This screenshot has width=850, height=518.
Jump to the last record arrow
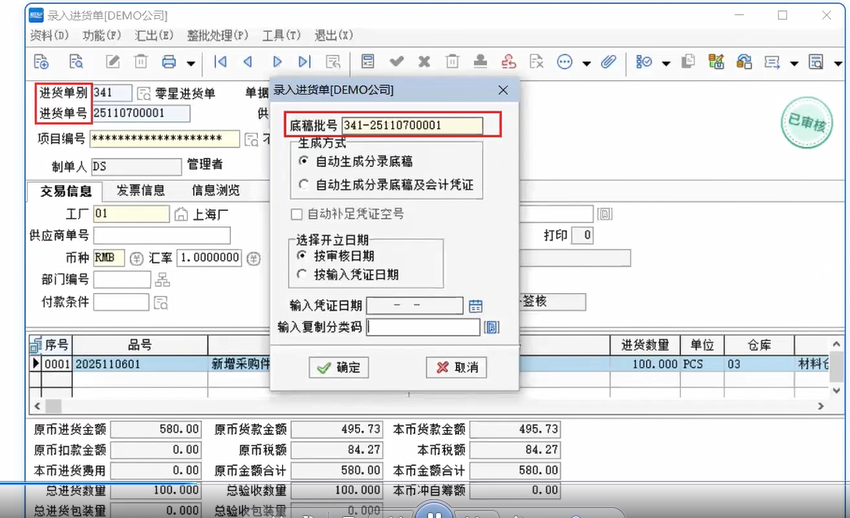point(305,62)
